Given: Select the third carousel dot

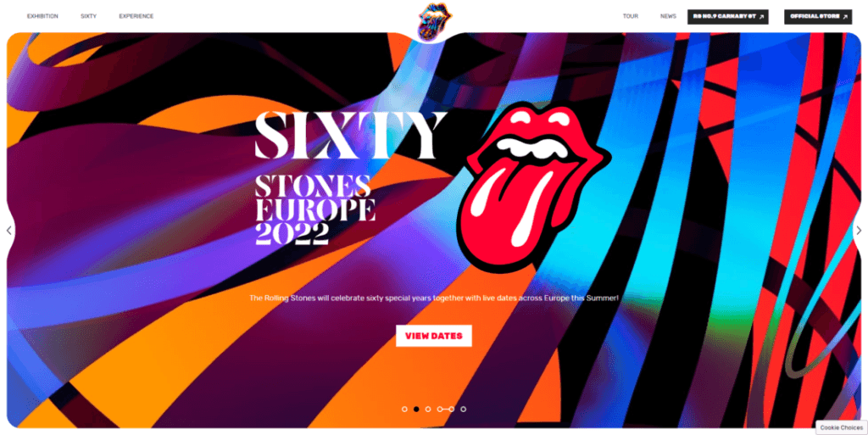Looking at the screenshot, I should 428,409.
